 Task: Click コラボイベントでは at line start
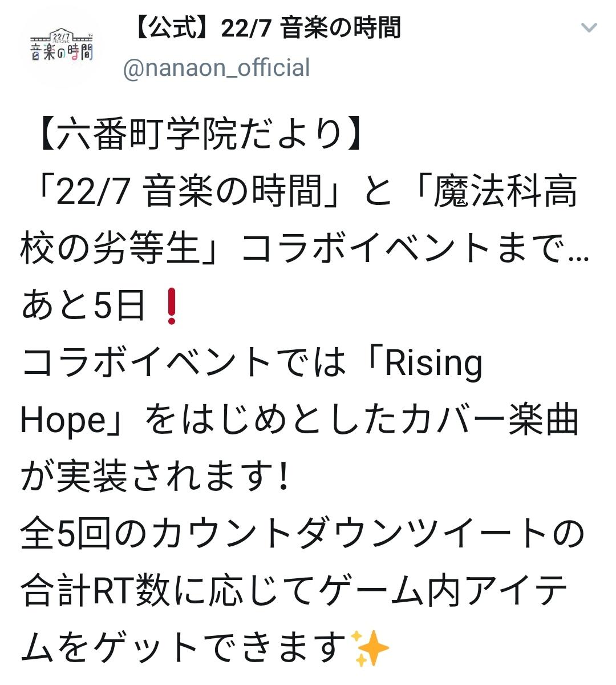click(x=184, y=363)
